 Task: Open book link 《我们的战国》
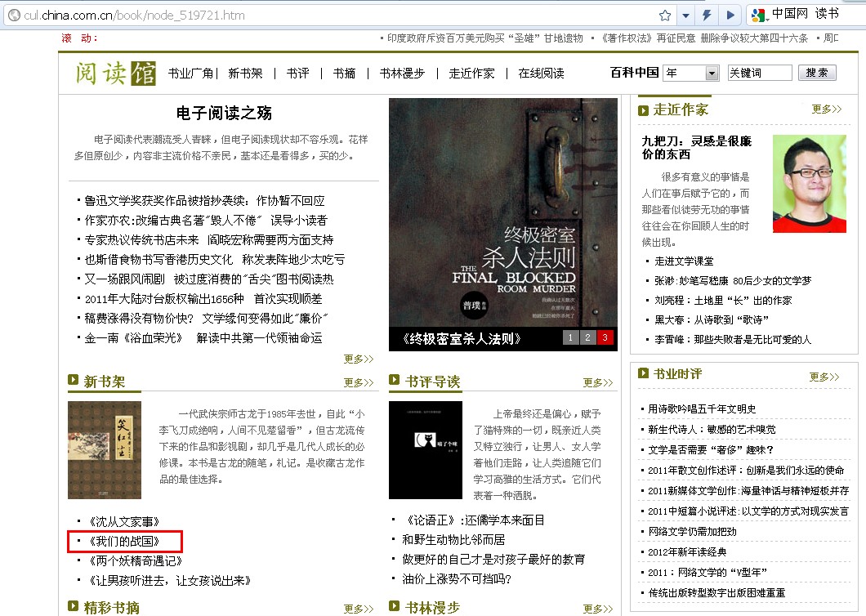click(124, 542)
